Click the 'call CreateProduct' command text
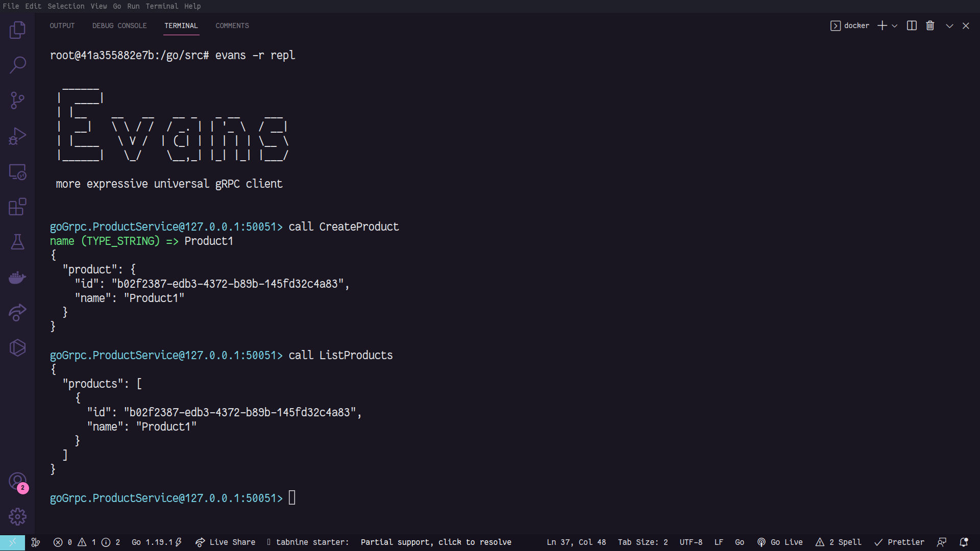980x551 pixels. pos(344,227)
